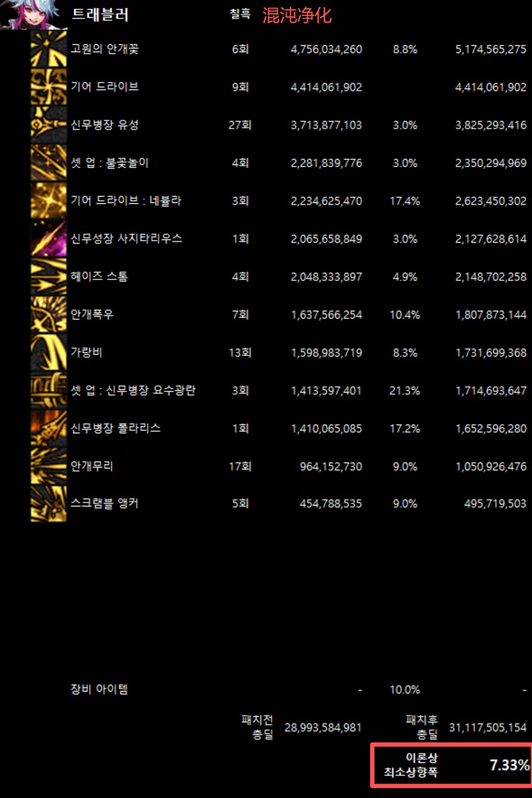This screenshot has height=798, width=532.
Task: Click the 7.33% value in red box
Action: 509,765
